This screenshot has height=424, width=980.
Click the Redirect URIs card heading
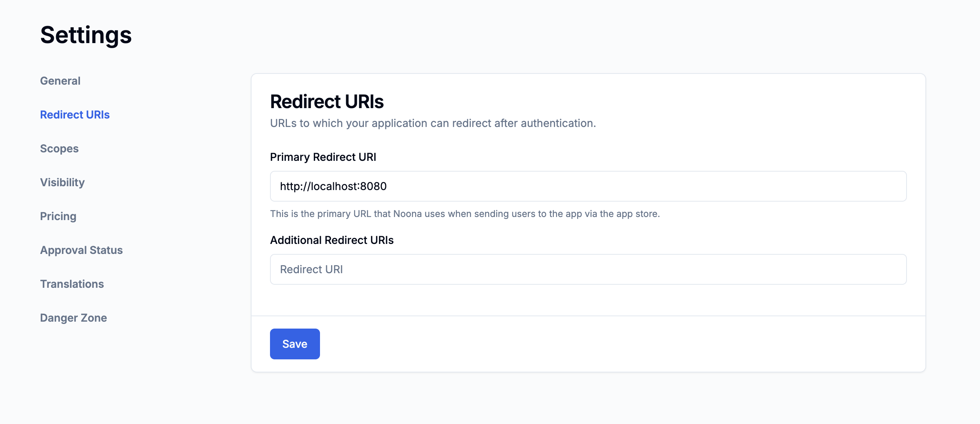point(327,102)
